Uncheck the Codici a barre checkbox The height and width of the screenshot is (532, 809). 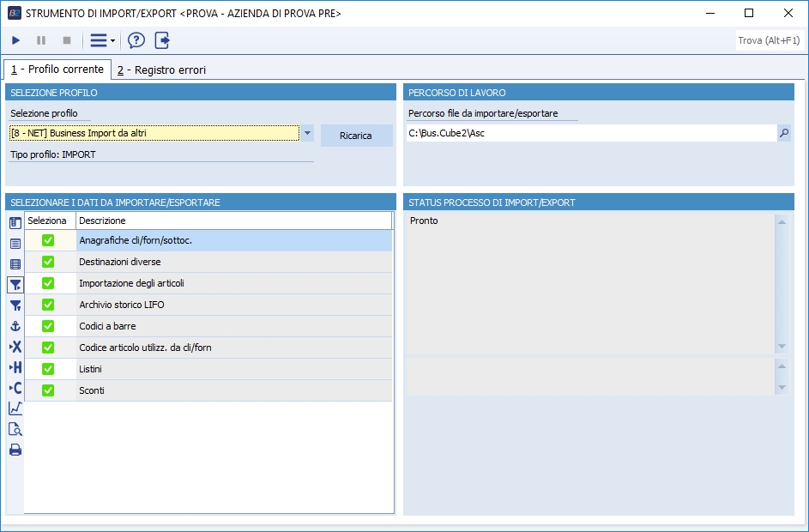click(48, 326)
